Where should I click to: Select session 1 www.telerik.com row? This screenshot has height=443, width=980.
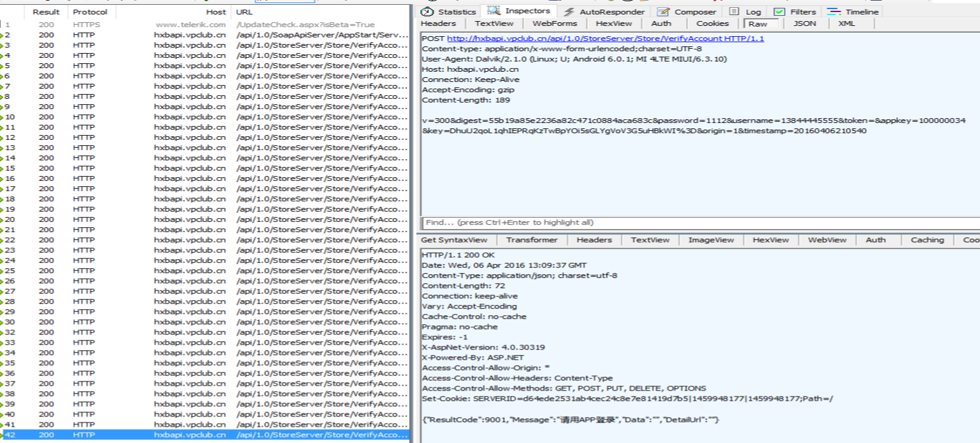(205, 24)
